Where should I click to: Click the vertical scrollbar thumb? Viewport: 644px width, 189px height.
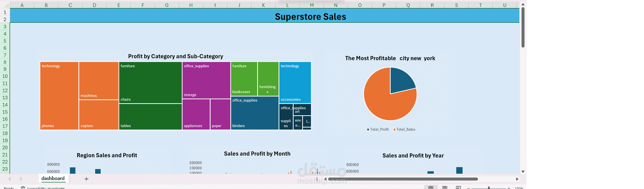[x=523, y=27]
